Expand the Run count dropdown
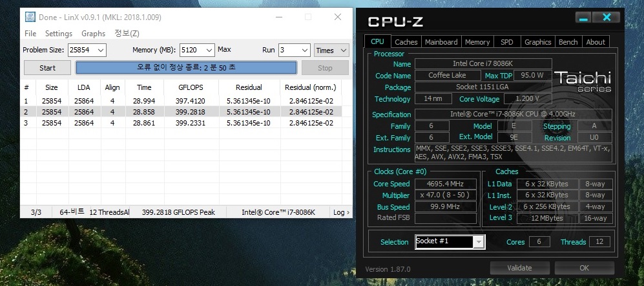Viewport: 644px width, 286px height. [304, 50]
